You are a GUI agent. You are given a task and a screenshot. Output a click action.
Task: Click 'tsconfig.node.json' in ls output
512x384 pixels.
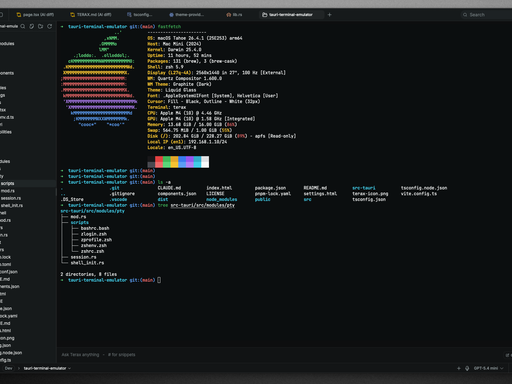[424, 188]
